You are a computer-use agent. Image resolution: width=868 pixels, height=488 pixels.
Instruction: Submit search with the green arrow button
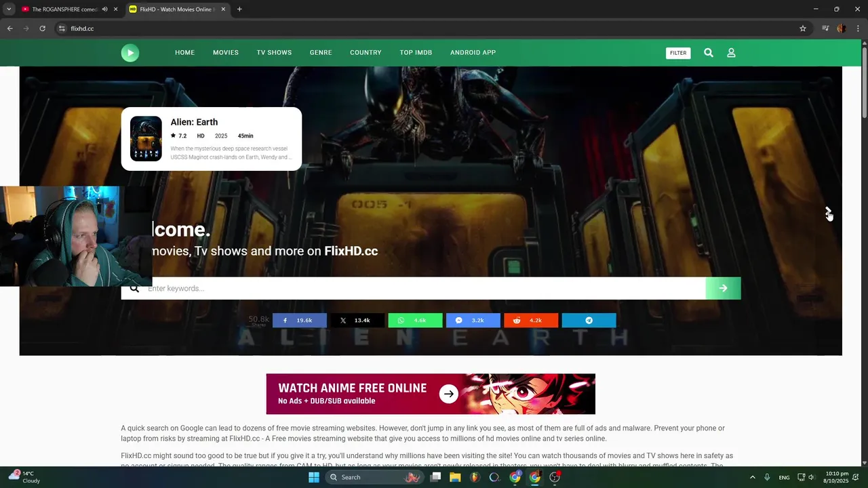tap(723, 288)
